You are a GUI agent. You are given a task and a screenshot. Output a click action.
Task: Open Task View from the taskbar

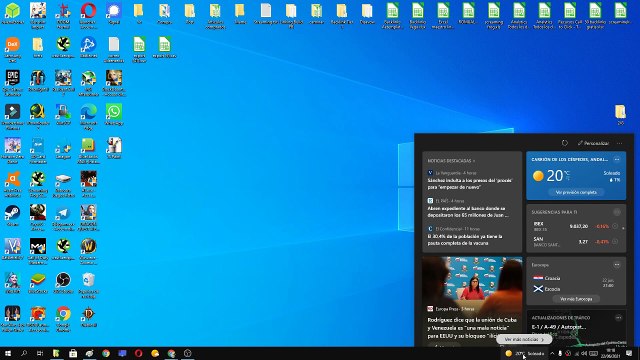40,353
